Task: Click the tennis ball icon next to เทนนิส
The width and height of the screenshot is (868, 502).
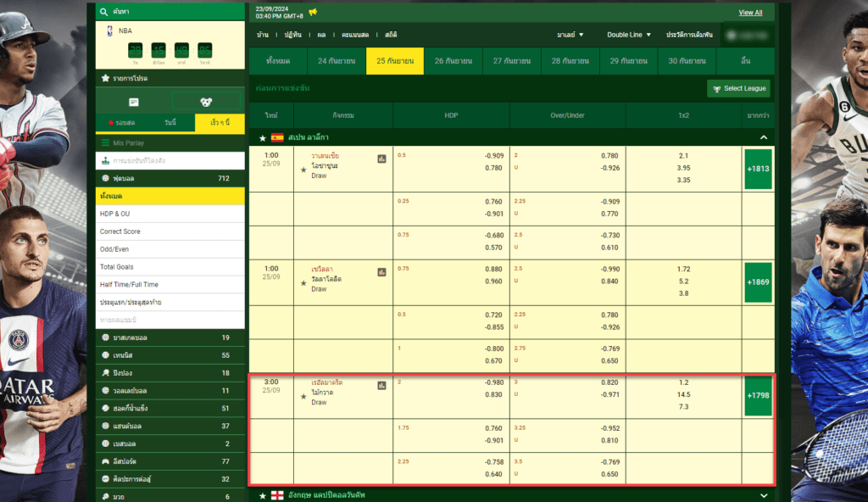Action: [x=105, y=355]
